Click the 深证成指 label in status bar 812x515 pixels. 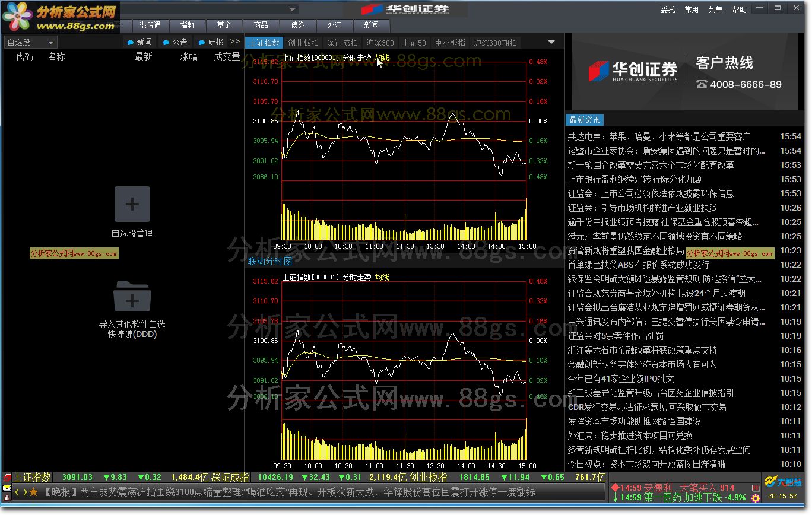point(230,477)
